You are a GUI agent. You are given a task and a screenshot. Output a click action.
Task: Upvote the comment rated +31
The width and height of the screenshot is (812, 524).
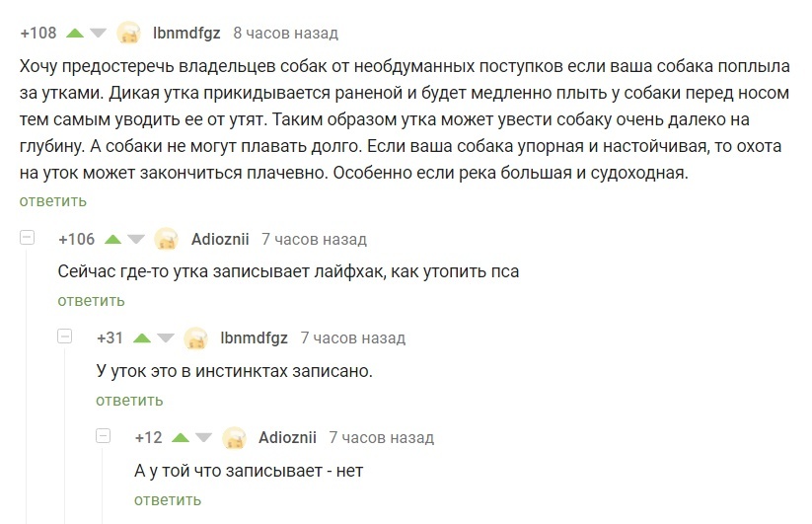tap(142, 337)
